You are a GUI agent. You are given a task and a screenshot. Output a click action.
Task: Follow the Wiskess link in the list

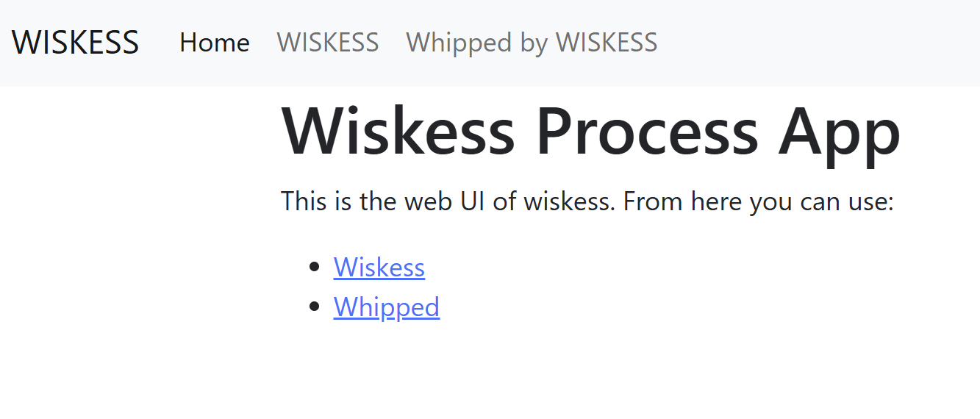tap(379, 267)
